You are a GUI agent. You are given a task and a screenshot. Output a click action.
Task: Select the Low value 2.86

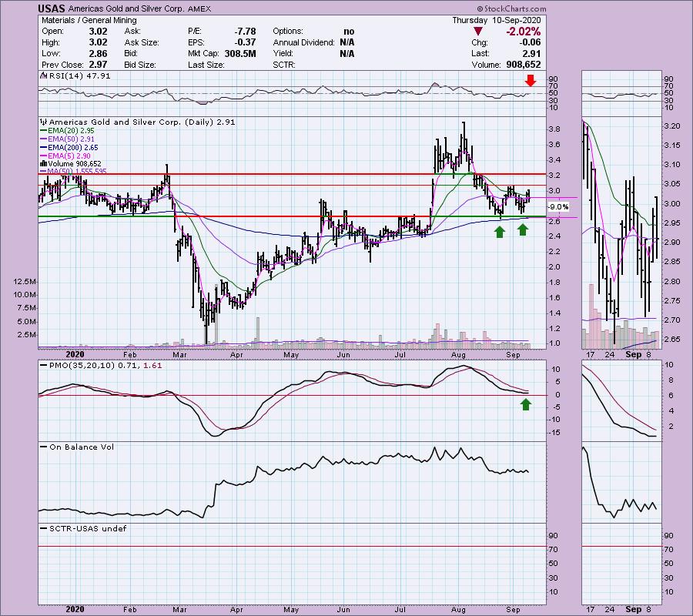click(98, 53)
